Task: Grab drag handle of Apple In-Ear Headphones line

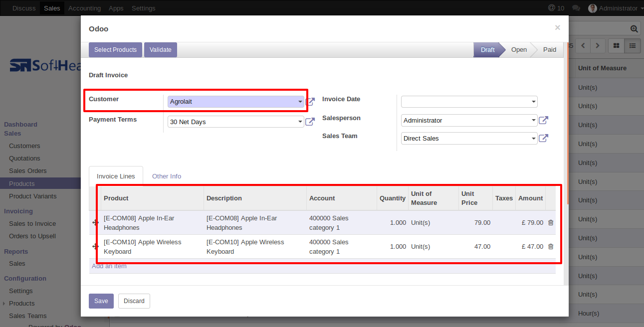Action: [95, 223]
